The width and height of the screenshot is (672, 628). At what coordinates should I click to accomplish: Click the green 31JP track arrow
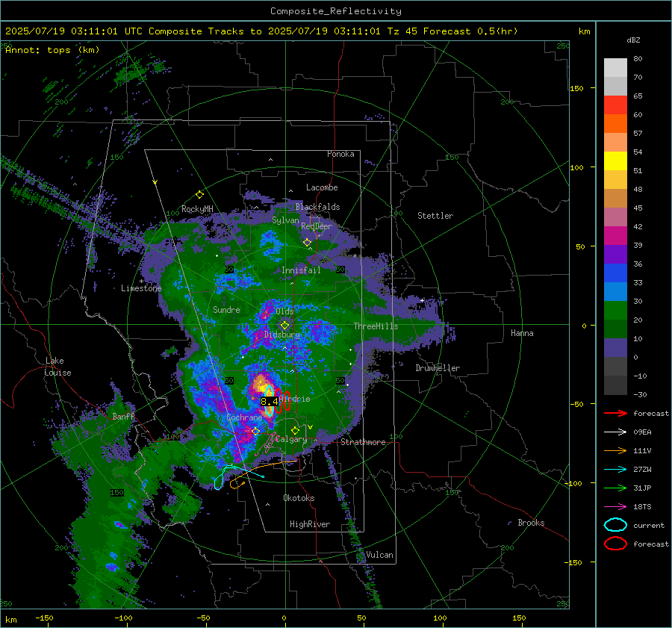(x=615, y=488)
